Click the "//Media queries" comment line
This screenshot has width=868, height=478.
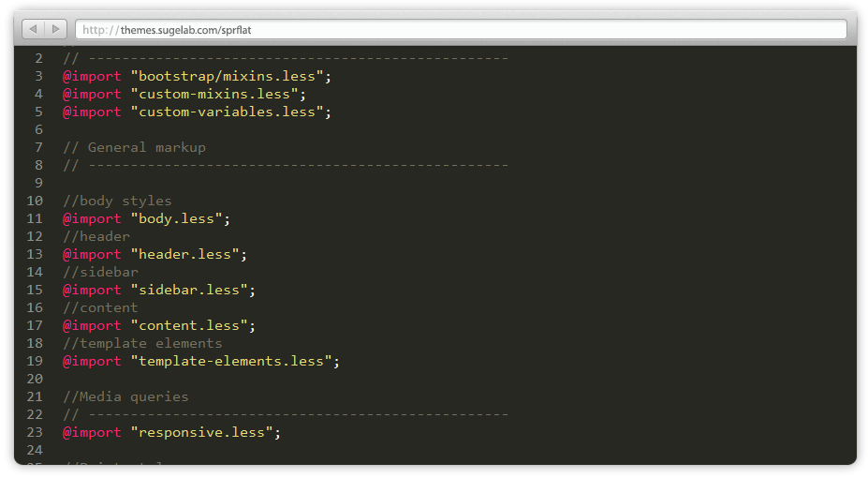click(125, 396)
